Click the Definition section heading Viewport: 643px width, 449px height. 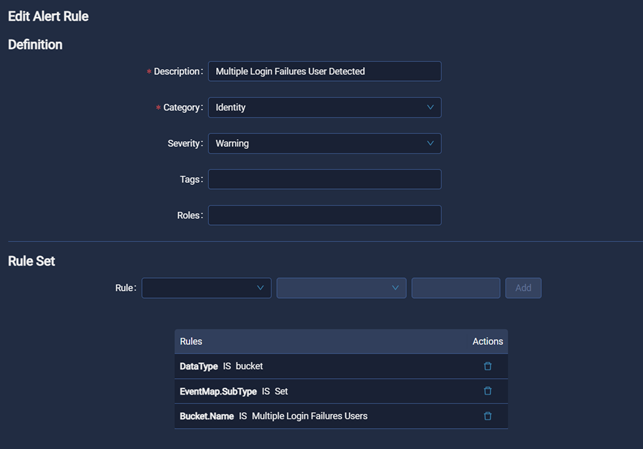coord(35,44)
